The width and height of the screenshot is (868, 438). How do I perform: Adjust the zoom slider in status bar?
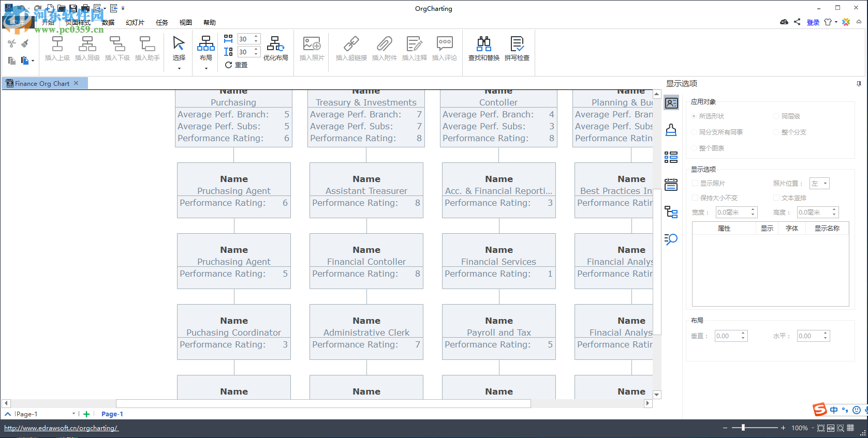pos(743,428)
